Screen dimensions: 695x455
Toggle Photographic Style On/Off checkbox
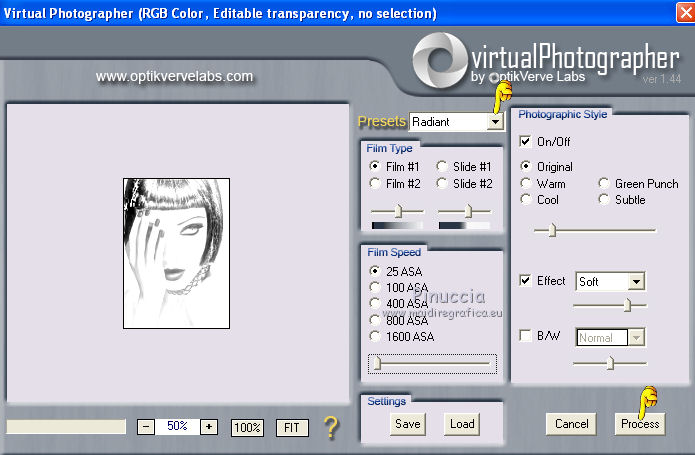click(x=525, y=141)
